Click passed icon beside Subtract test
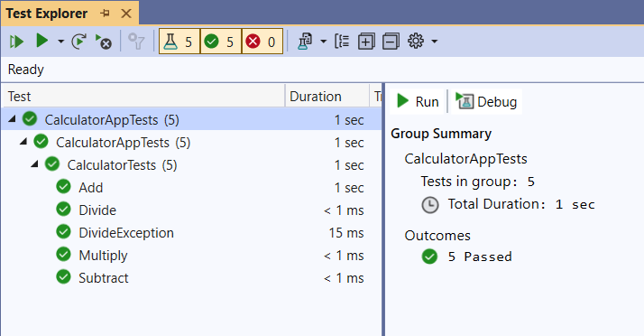The height and width of the screenshot is (336, 644). click(x=63, y=277)
